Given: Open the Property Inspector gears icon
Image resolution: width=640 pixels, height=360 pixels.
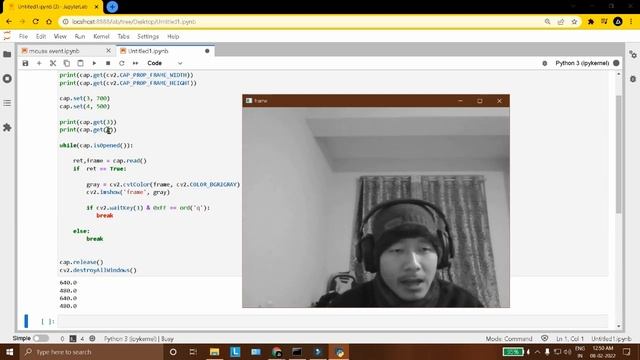Looking at the screenshot, I should [x=633, y=54].
